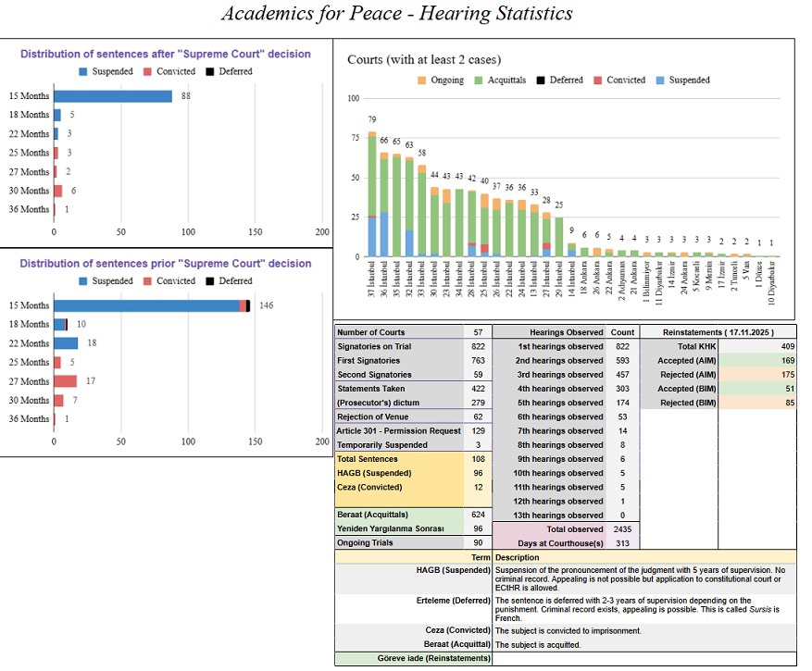Select the orange Ongoing legend swatch in Courts chart
812x671 pixels.
tap(422, 81)
